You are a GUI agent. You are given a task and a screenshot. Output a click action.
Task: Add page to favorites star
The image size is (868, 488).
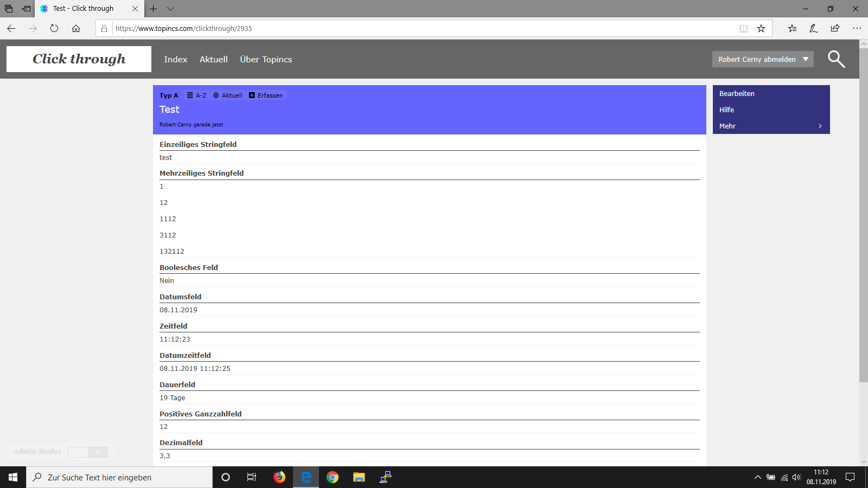[x=761, y=29]
